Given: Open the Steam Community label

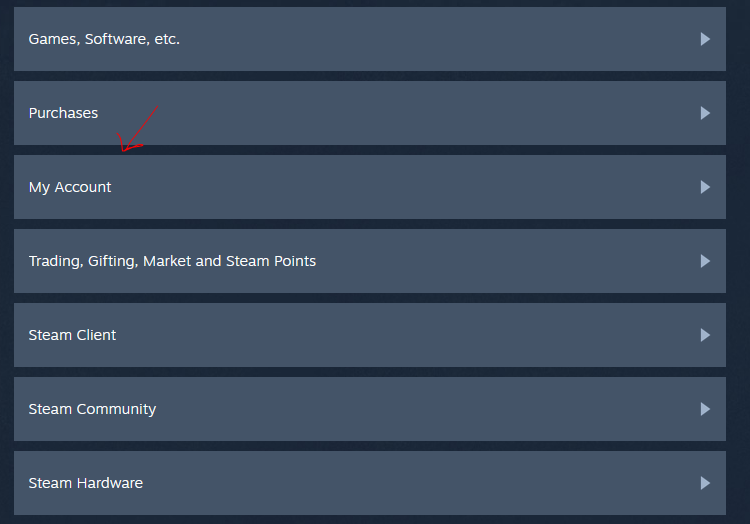Looking at the screenshot, I should pyautogui.click(x=92, y=410).
